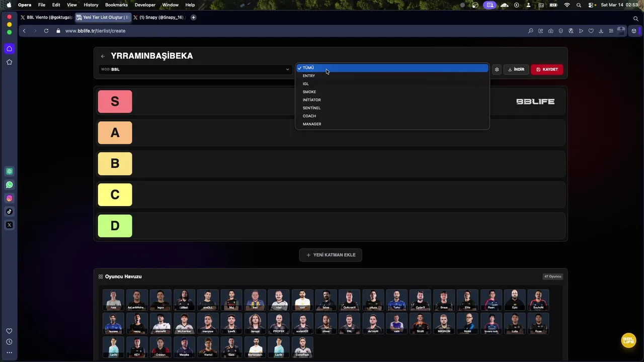Viewport: 644px width, 362px height.
Task: Open the Developer menu in menu bar
Action: click(145, 5)
